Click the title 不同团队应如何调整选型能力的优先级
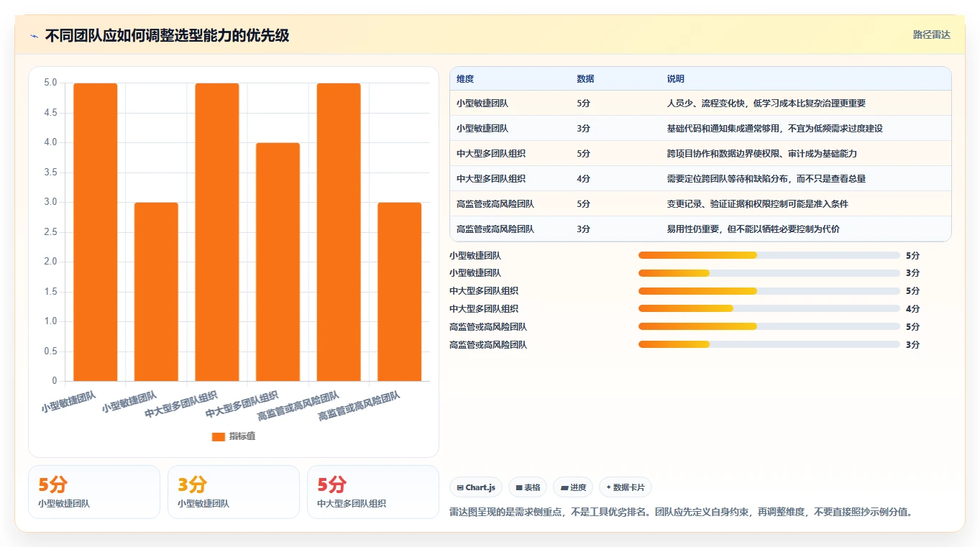980x547 pixels. point(167,35)
